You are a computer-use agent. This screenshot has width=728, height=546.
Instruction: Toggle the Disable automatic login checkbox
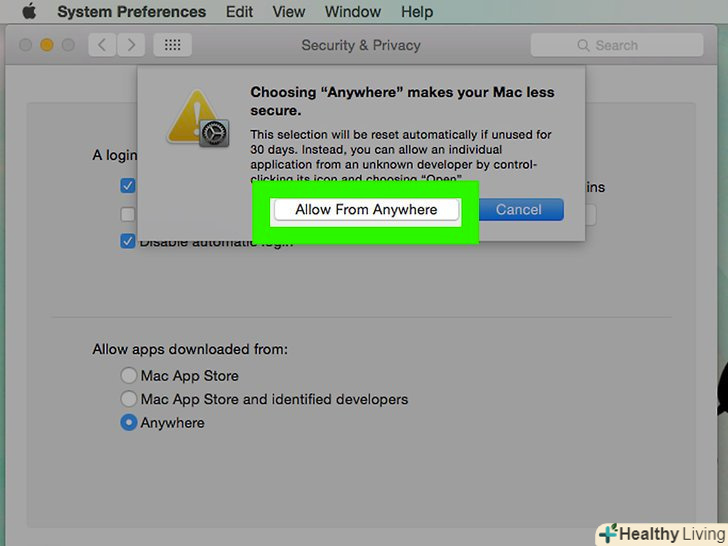128,241
